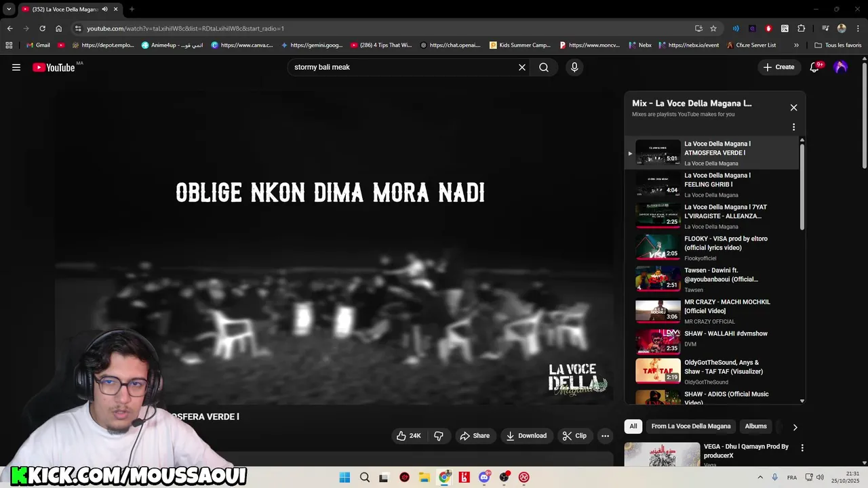Open the tab search dropdown arrow

point(9,9)
